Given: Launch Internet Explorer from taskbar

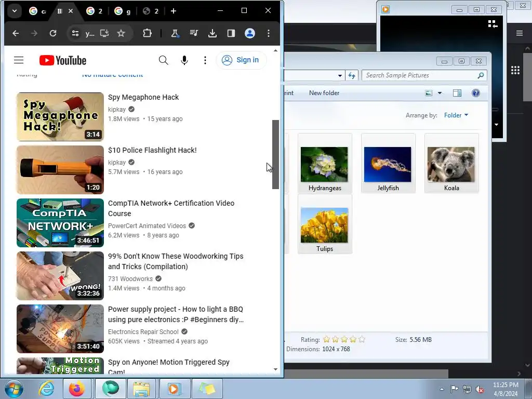Looking at the screenshot, I should [46, 389].
